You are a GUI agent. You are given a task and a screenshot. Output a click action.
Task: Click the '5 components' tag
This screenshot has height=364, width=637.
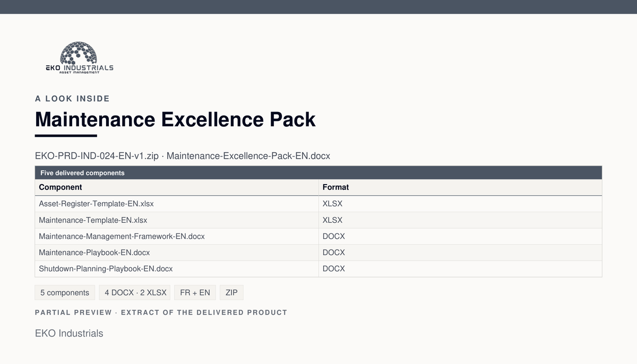tap(65, 292)
